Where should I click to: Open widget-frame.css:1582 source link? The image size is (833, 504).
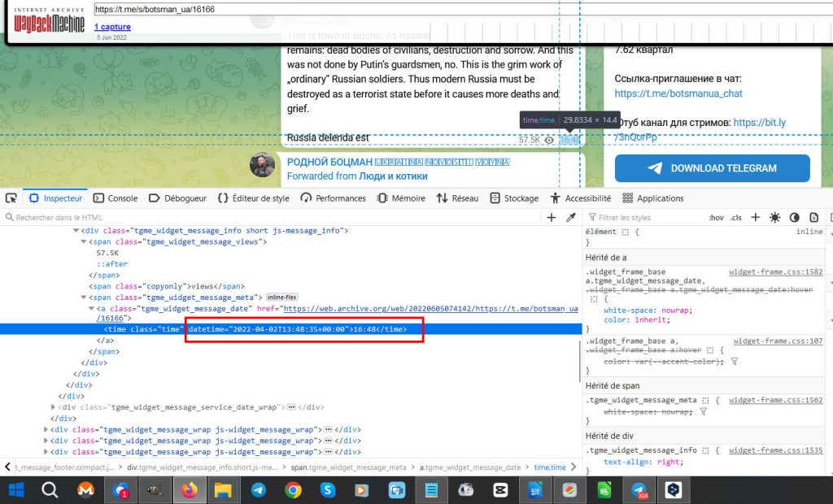click(x=775, y=272)
